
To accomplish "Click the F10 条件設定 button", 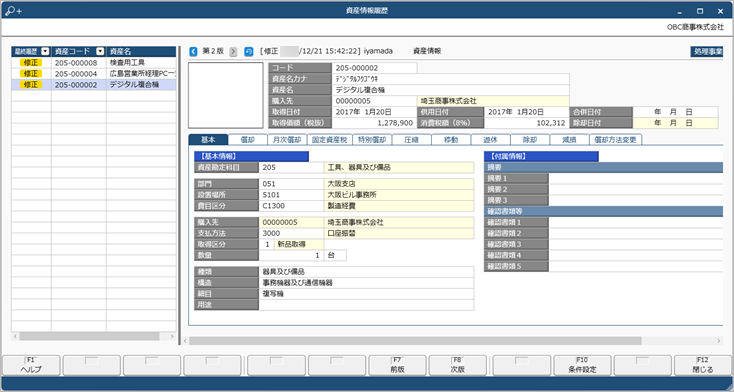I will pos(582,365).
